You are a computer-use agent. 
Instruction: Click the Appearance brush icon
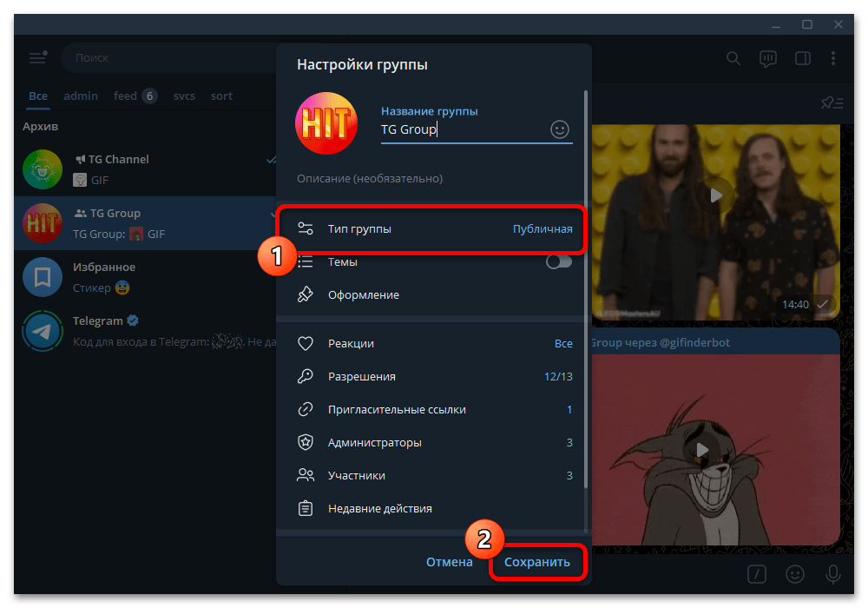[x=305, y=294]
